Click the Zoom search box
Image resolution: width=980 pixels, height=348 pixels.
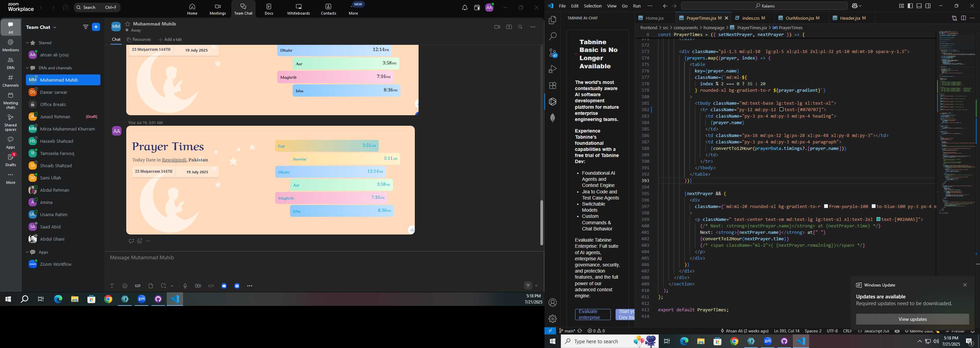click(97, 7)
